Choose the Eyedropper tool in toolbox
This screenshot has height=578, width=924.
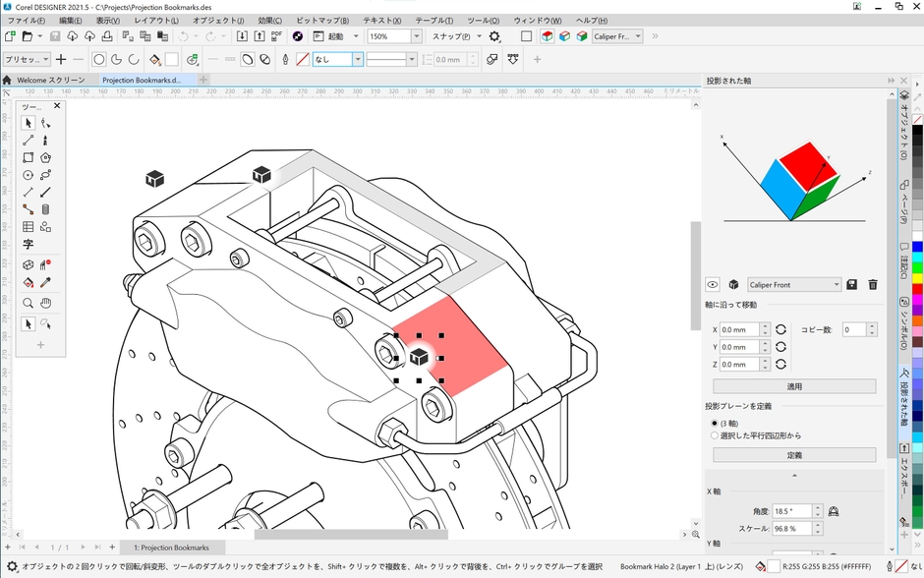[45, 283]
